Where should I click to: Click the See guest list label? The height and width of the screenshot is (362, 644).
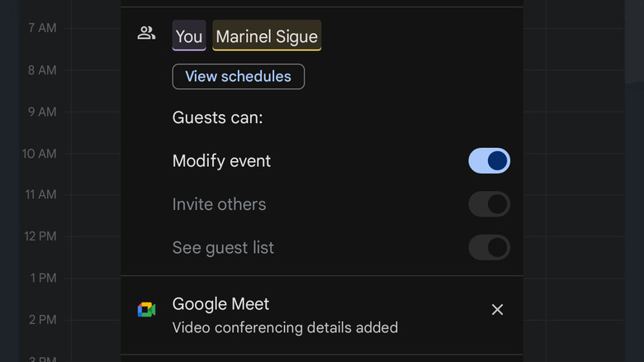223,247
